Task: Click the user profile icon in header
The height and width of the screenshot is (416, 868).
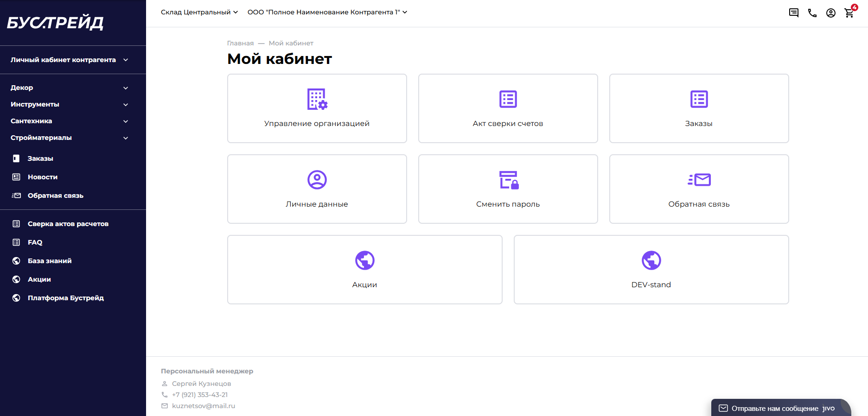Action: (830, 13)
